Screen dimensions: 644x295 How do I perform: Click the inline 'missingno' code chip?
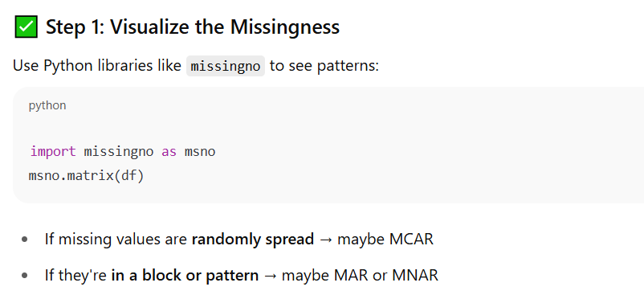[226, 66]
